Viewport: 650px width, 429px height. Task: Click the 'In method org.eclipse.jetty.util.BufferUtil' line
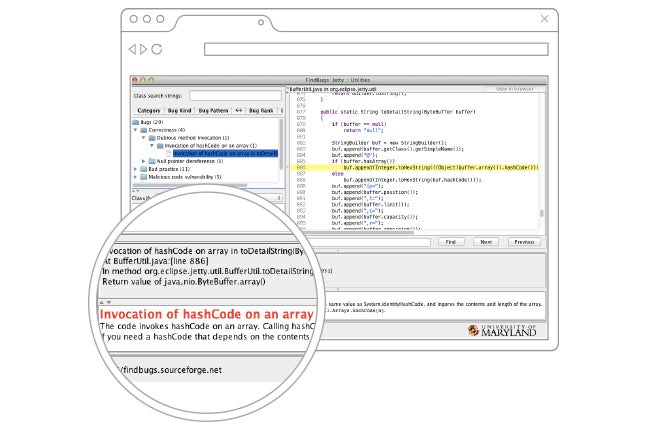208,271
